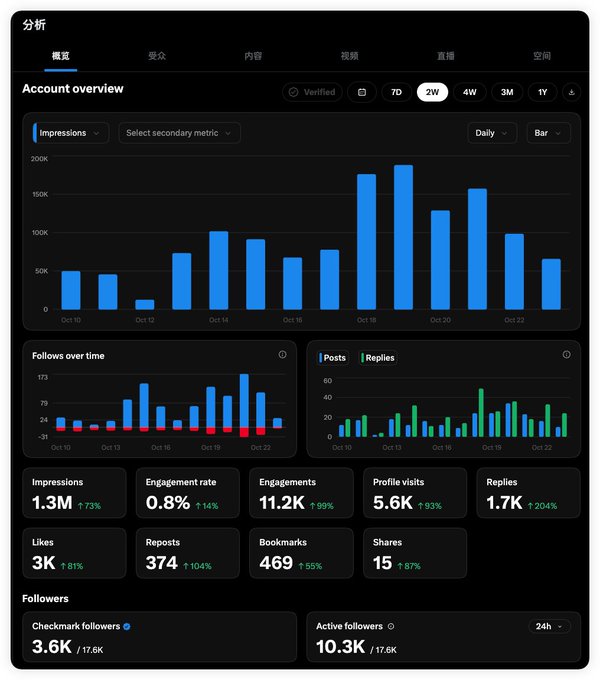Open the Profile visits 5.6K card
The width and height of the screenshot is (600, 680).
[415, 493]
